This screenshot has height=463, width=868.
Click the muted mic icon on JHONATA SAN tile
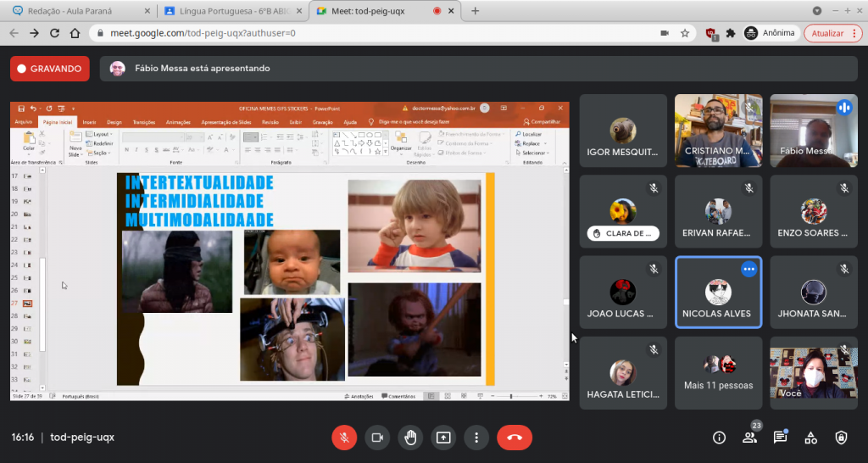(844, 269)
